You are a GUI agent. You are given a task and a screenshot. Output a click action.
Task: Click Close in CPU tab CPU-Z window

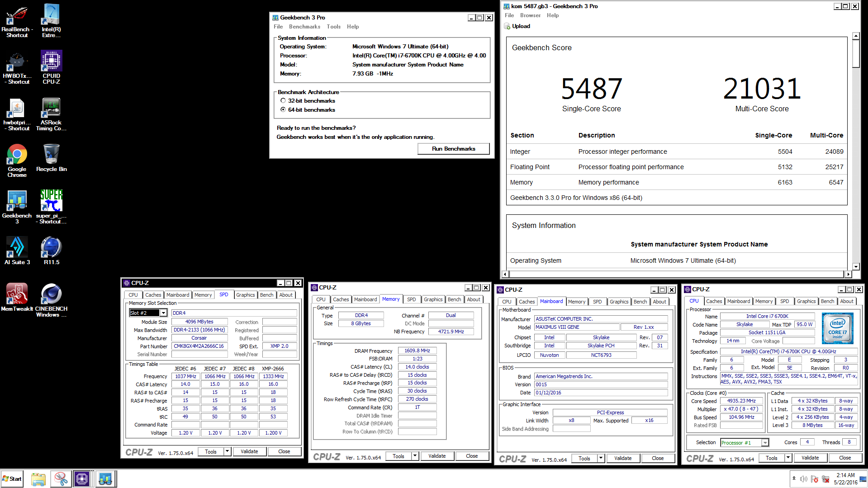(845, 458)
